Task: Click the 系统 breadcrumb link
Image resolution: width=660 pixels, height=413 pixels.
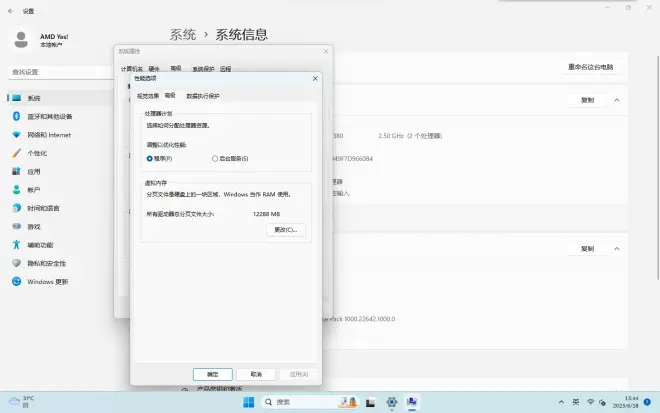Action: [183, 35]
